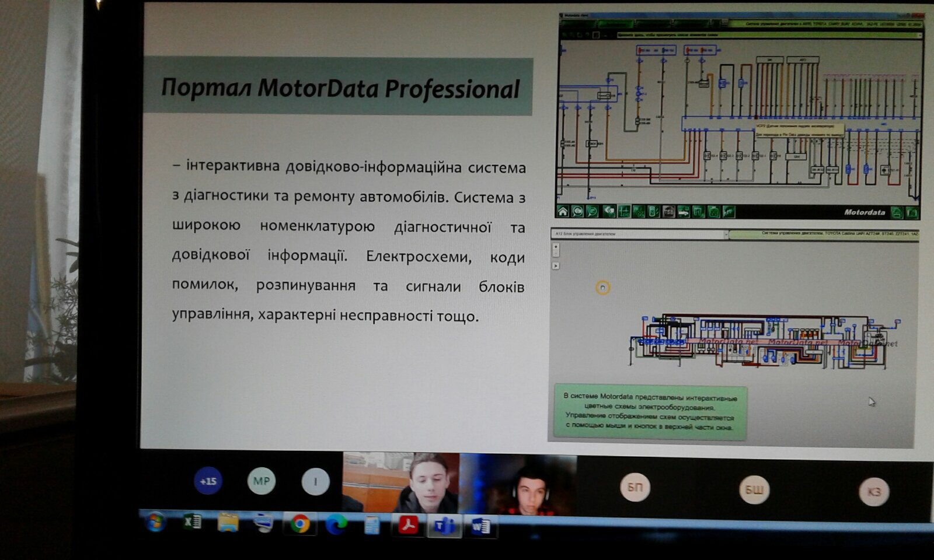Show the +15 additional participants

(x=208, y=481)
